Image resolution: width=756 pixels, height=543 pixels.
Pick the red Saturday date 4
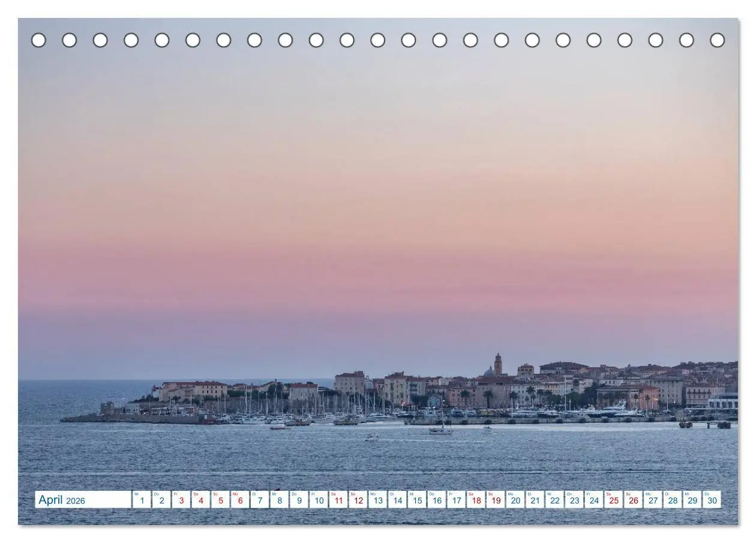point(200,500)
